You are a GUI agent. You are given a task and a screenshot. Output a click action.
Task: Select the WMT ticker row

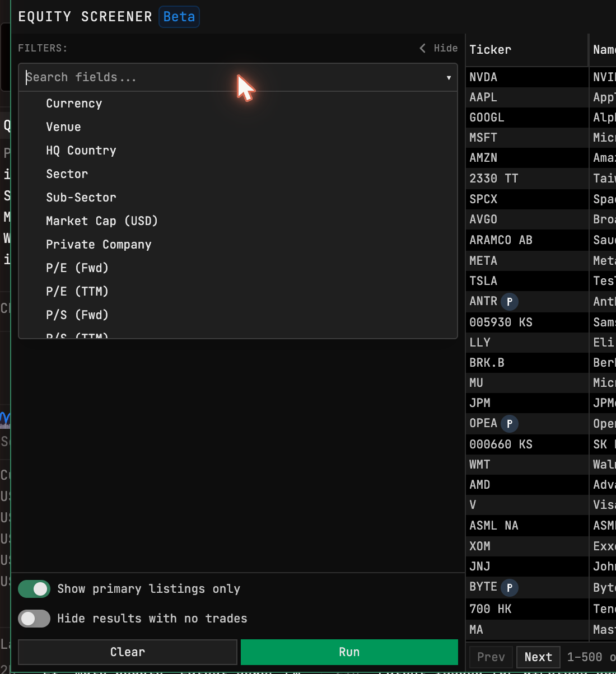tap(527, 465)
